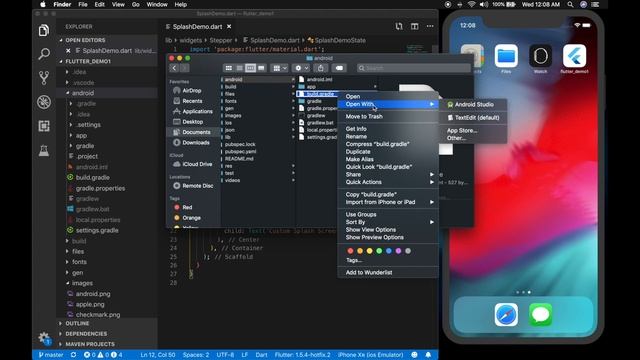Viewport: 640px width, 360px height.
Task: Choose Open from the context menu
Action: click(x=353, y=97)
